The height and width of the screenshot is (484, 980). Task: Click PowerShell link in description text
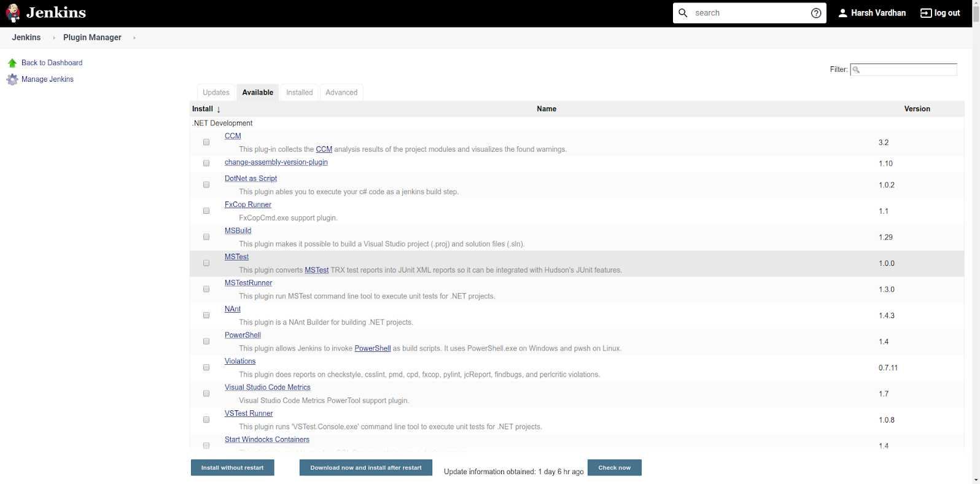point(373,348)
